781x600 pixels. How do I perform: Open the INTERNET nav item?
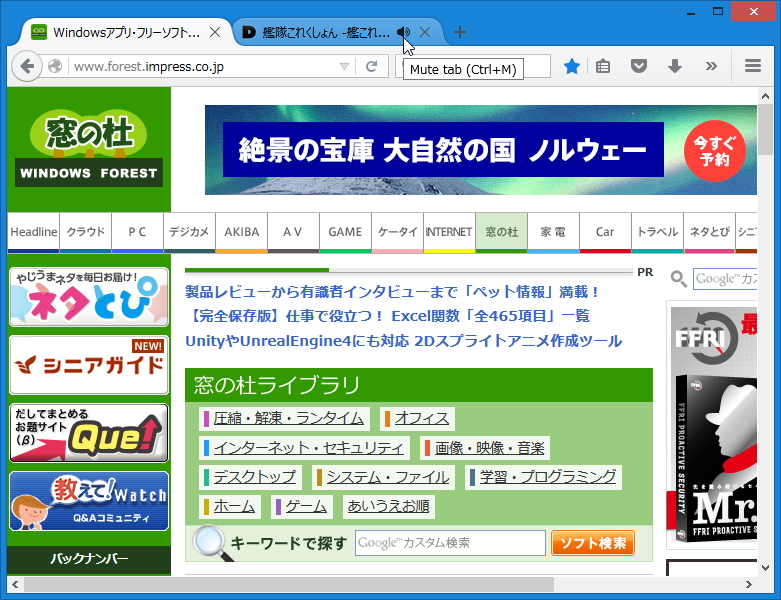pyautogui.click(x=449, y=233)
